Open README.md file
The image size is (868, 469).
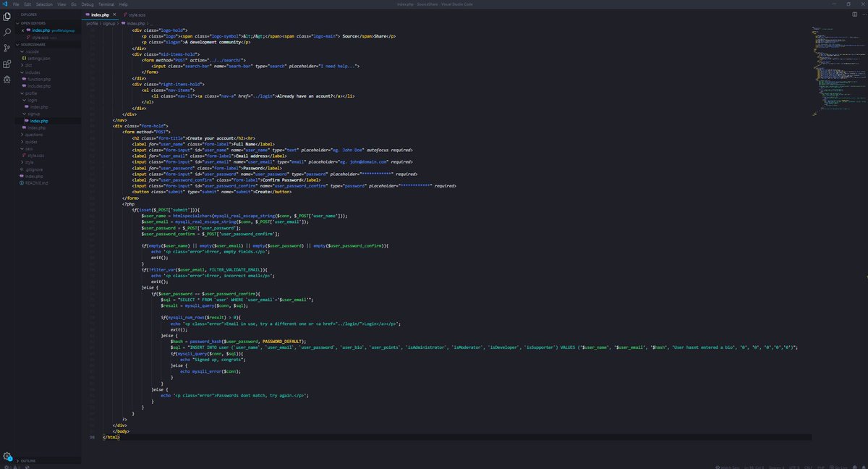click(x=48, y=183)
